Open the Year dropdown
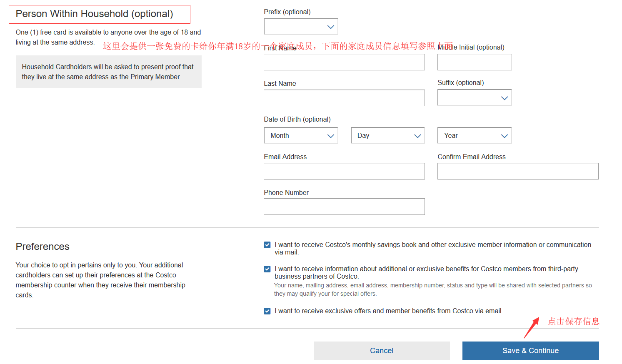 [475, 136]
